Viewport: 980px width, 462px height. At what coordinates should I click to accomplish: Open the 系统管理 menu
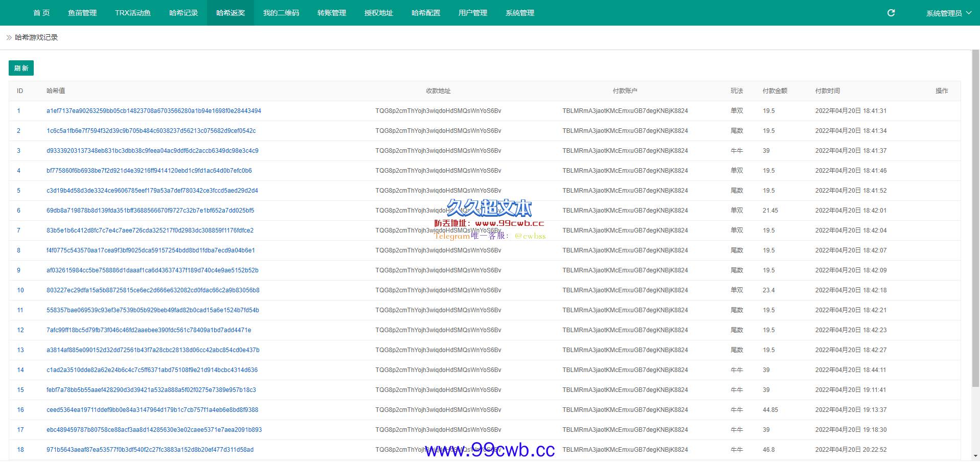coord(520,13)
